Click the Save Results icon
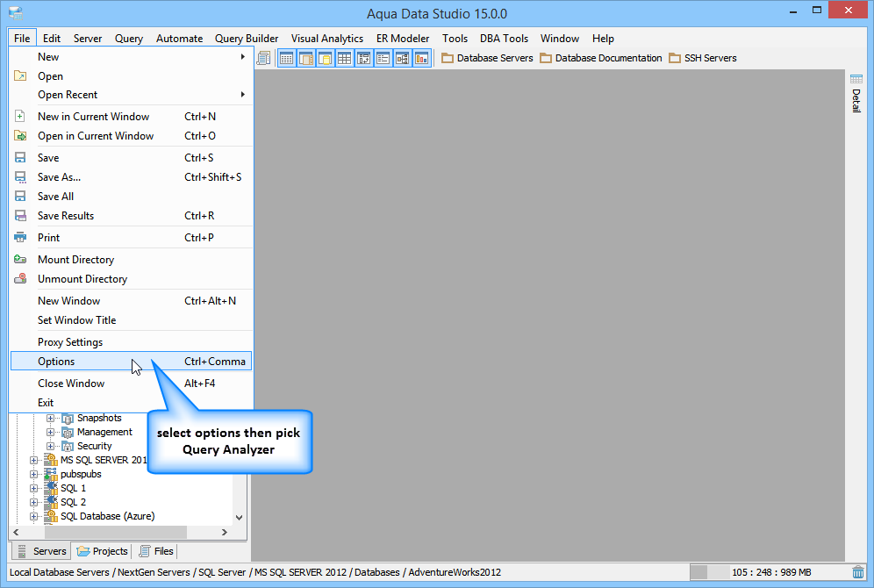Screen dimensions: 874x588 (x=20, y=216)
